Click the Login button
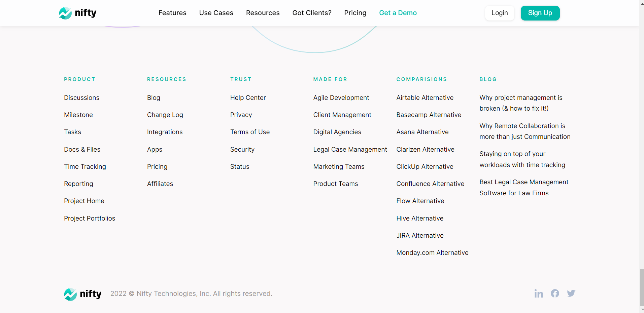The height and width of the screenshot is (313, 644). coord(499,13)
